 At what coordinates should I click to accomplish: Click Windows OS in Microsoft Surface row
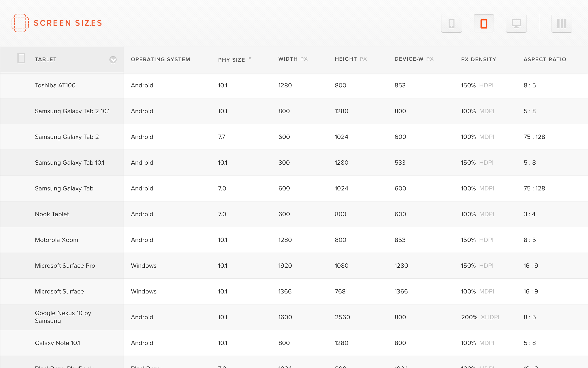click(144, 292)
